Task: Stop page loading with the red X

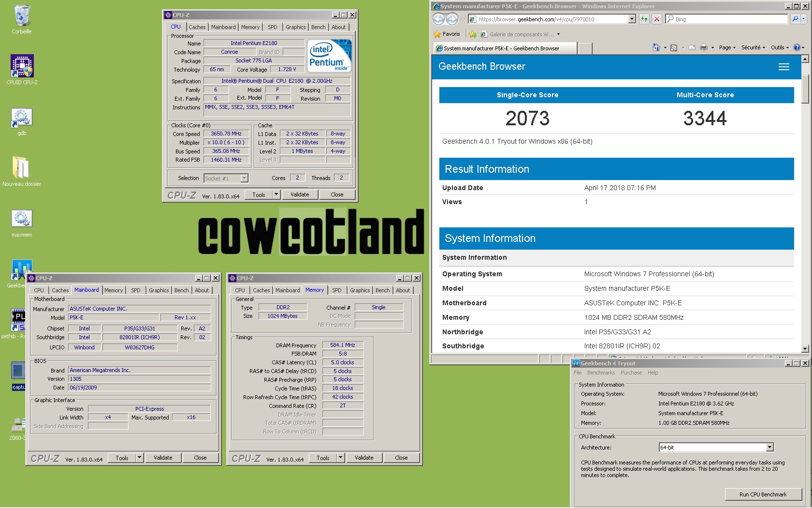Action: 656,19
